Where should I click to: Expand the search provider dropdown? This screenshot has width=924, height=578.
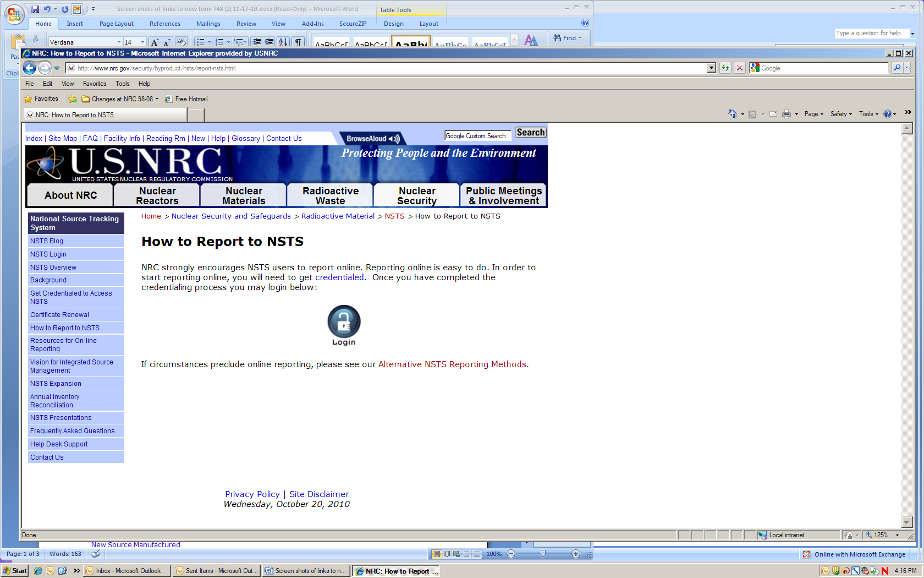click(x=907, y=68)
